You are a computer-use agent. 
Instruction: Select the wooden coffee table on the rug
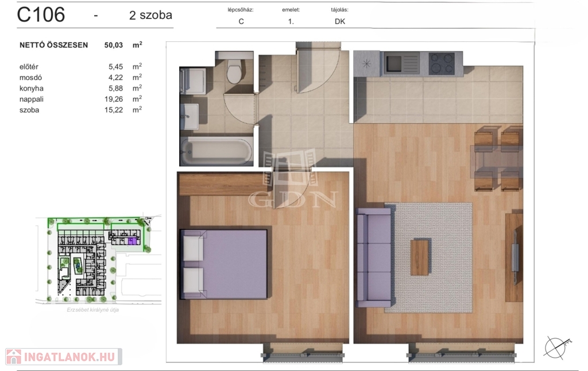tap(420, 257)
